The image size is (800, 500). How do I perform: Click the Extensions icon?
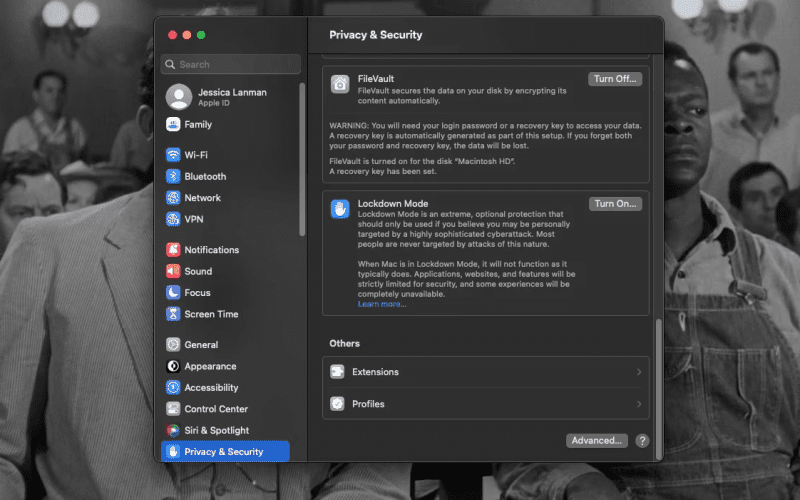click(x=337, y=372)
